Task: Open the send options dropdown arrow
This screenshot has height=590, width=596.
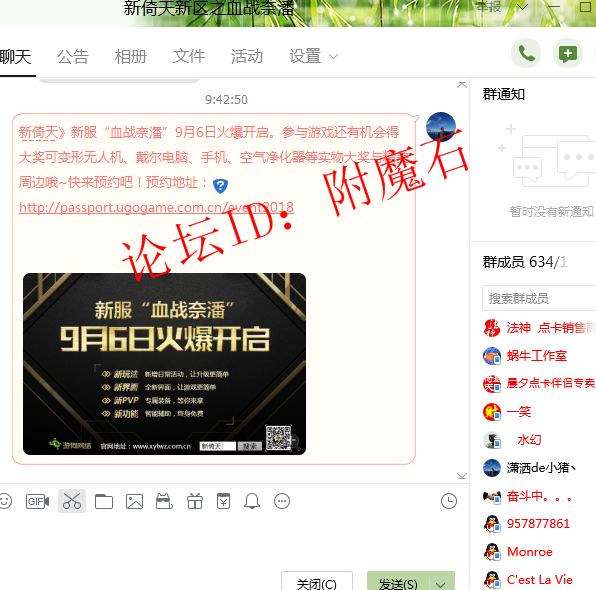Action: pyautogui.click(x=441, y=584)
